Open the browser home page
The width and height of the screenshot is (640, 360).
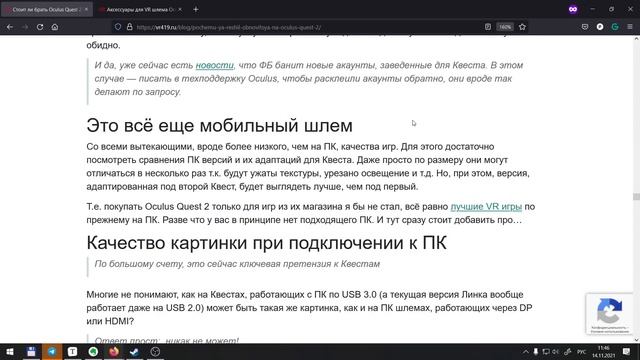(55, 27)
